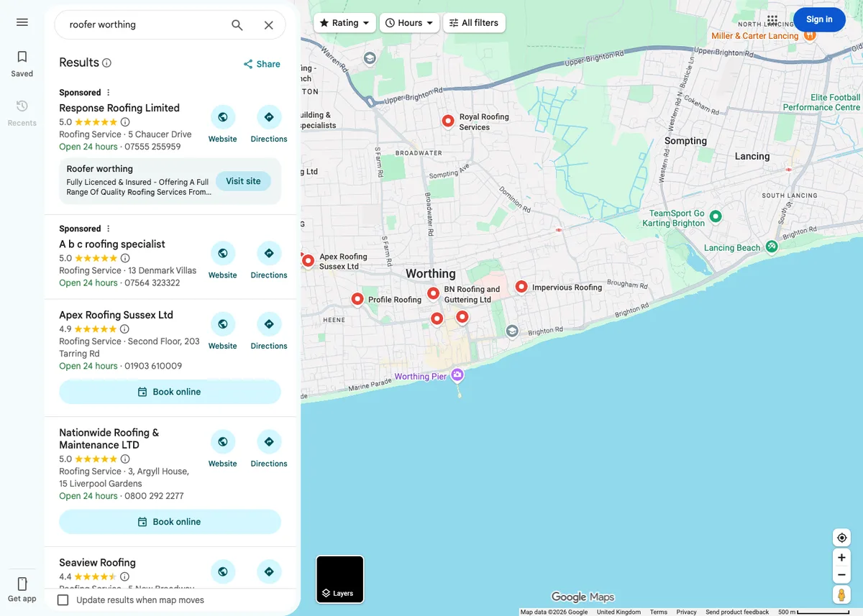The height and width of the screenshot is (616, 863).
Task: Open the Rating filter dropdown
Action: coord(344,23)
